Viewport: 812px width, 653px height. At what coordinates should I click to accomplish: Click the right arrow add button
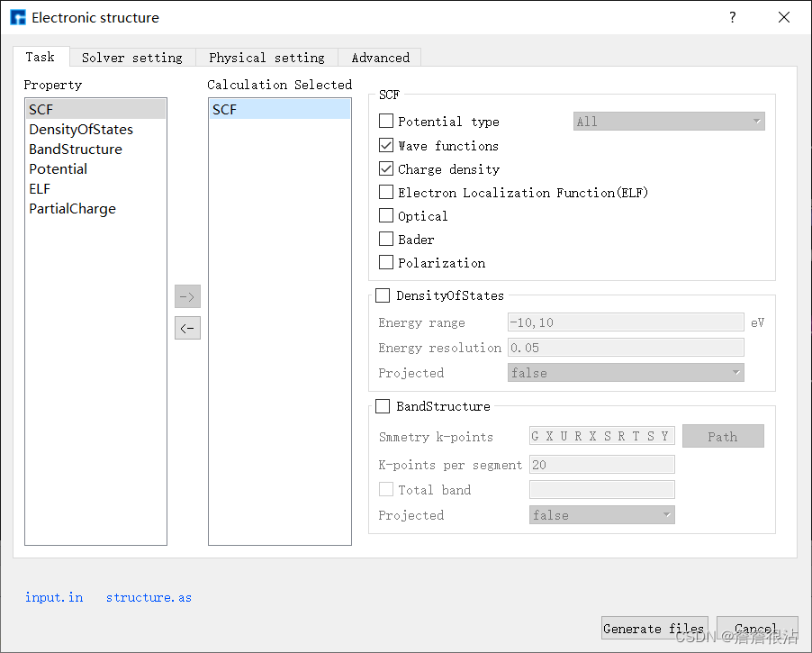(x=187, y=296)
